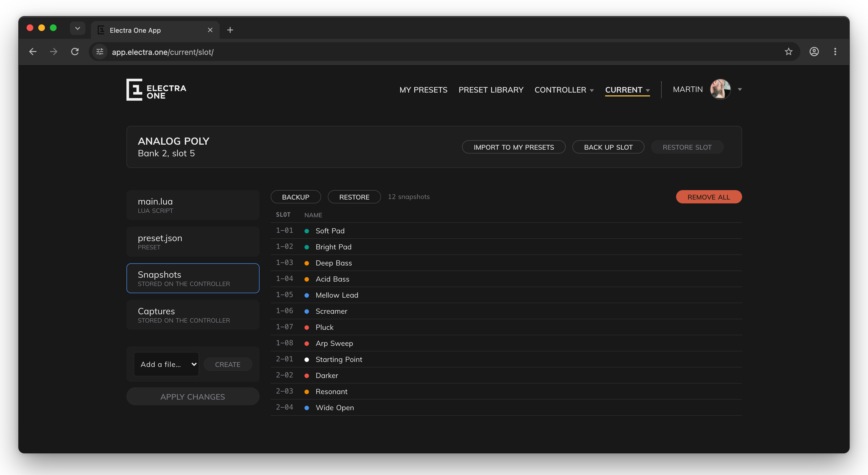Click the blue dot for Wide Open
Image resolution: width=868 pixels, height=475 pixels.
pyautogui.click(x=307, y=408)
